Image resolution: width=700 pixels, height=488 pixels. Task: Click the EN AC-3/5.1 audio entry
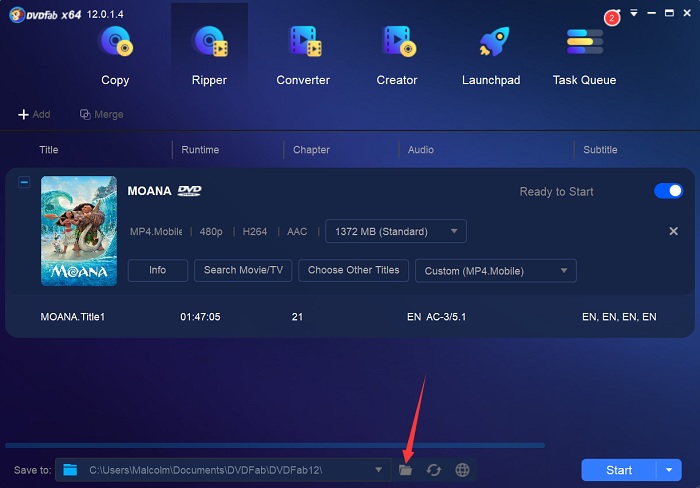436,317
